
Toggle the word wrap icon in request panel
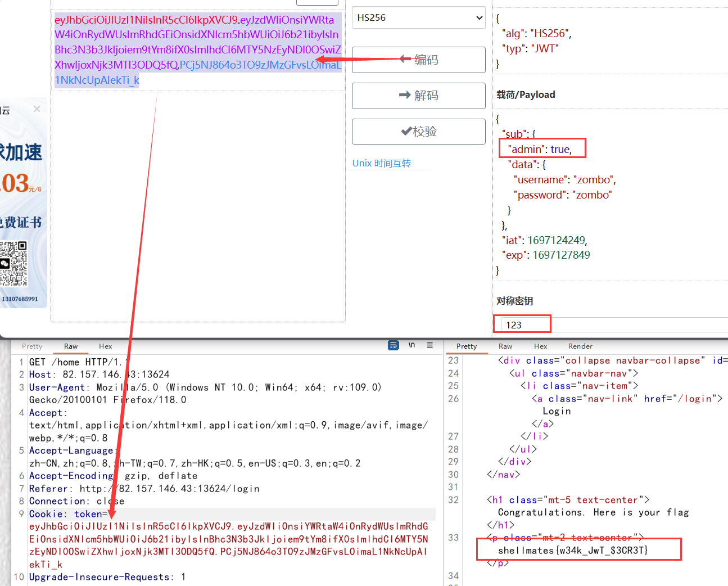pos(394,345)
